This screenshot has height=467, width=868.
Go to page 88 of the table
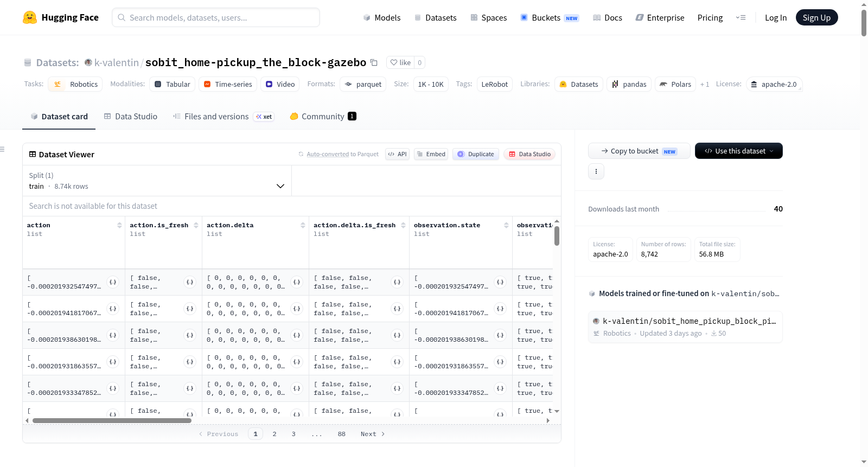[342, 434]
